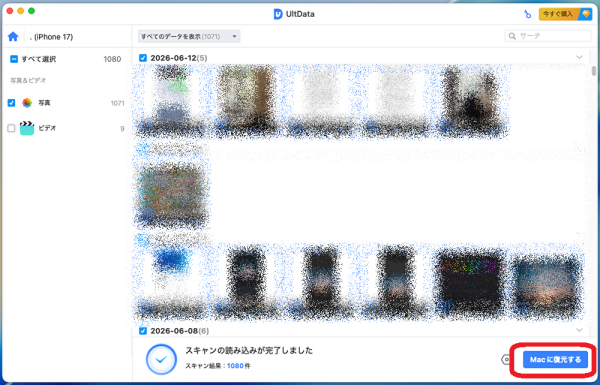Enable the ビデオ category checkbox
The height and width of the screenshot is (385, 600).
click(11, 128)
